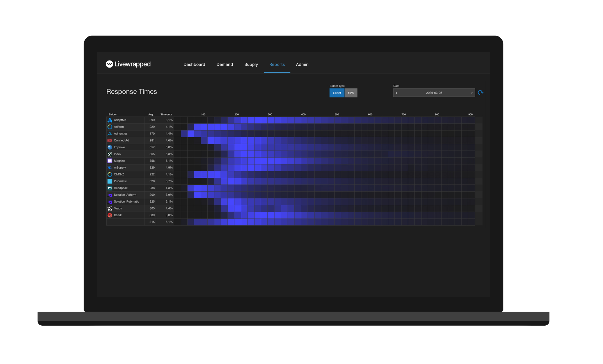Go to previous date with left chevron
Viewport: 603px width, 364px height.
point(396,93)
